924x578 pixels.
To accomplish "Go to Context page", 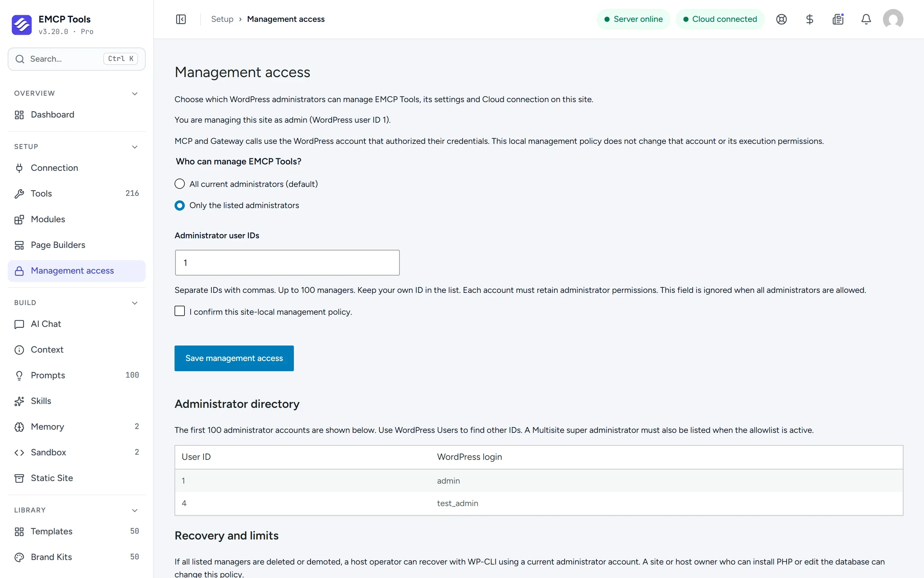I will point(76,350).
